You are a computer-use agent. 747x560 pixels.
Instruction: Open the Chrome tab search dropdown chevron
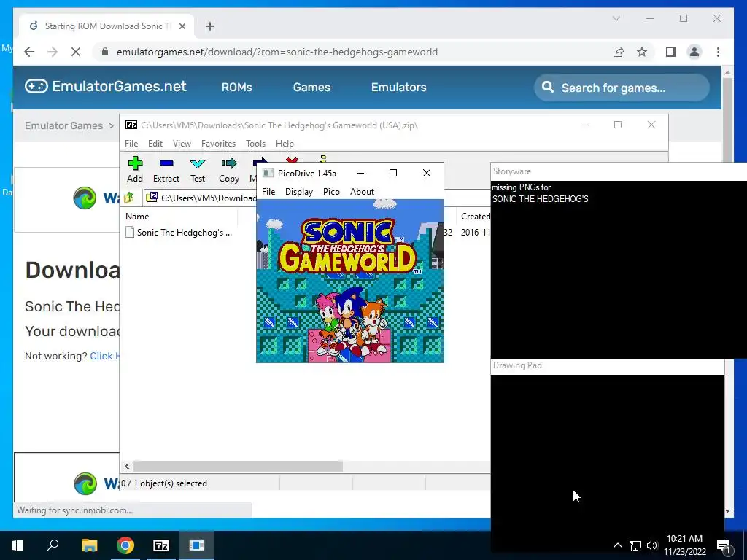coord(616,18)
